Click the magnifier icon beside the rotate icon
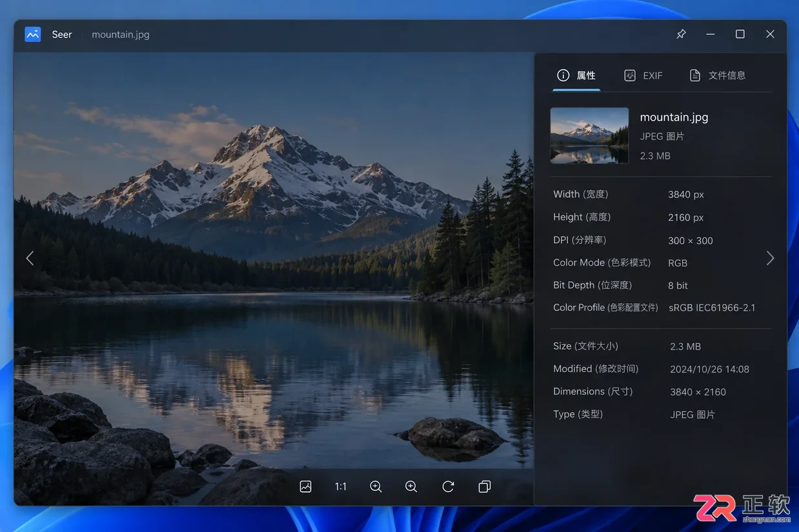Screen dimensions: 799x532 411,487
